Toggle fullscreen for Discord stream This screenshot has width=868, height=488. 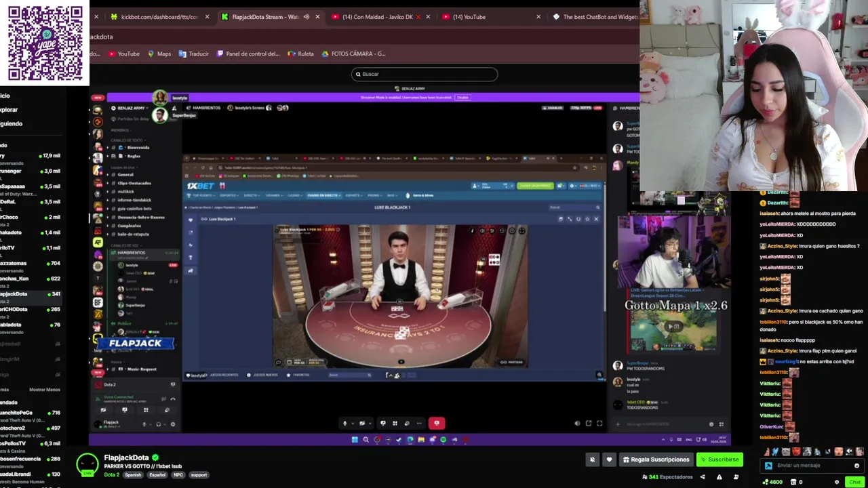point(599,423)
